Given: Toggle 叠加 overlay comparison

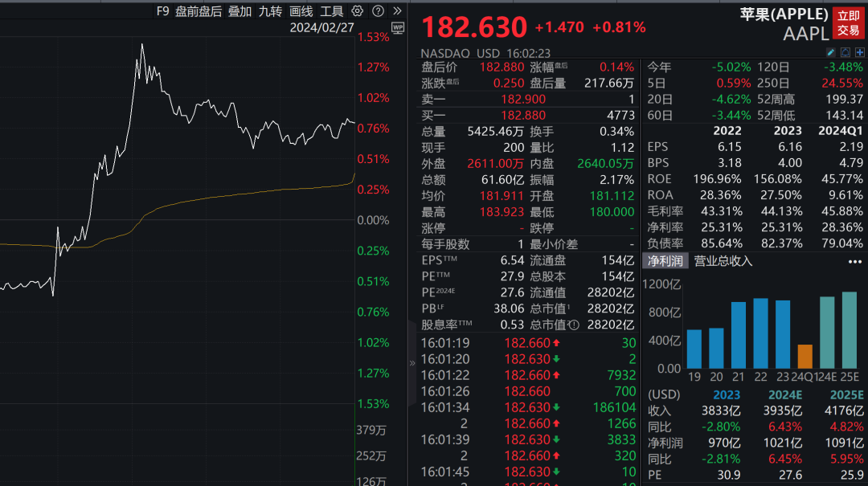Looking at the screenshot, I should pyautogui.click(x=240, y=11).
